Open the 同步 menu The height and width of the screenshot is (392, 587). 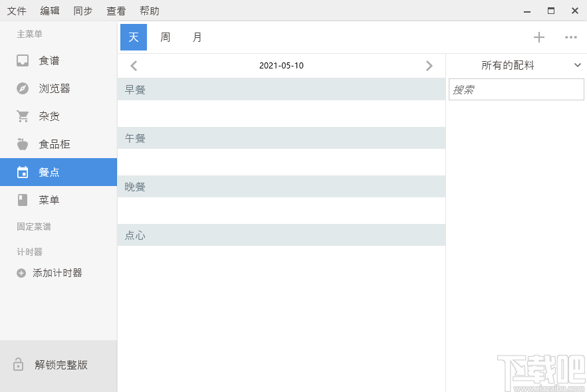click(82, 11)
